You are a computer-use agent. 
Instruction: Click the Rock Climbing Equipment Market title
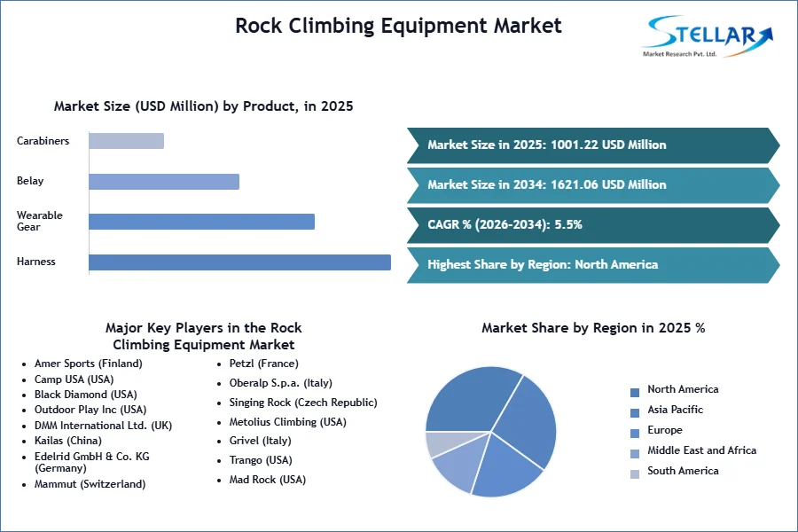coord(398,26)
